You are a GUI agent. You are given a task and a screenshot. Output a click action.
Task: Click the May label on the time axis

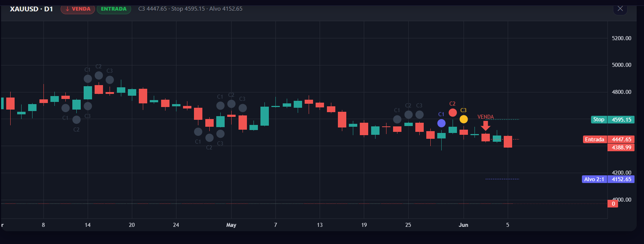(231, 225)
